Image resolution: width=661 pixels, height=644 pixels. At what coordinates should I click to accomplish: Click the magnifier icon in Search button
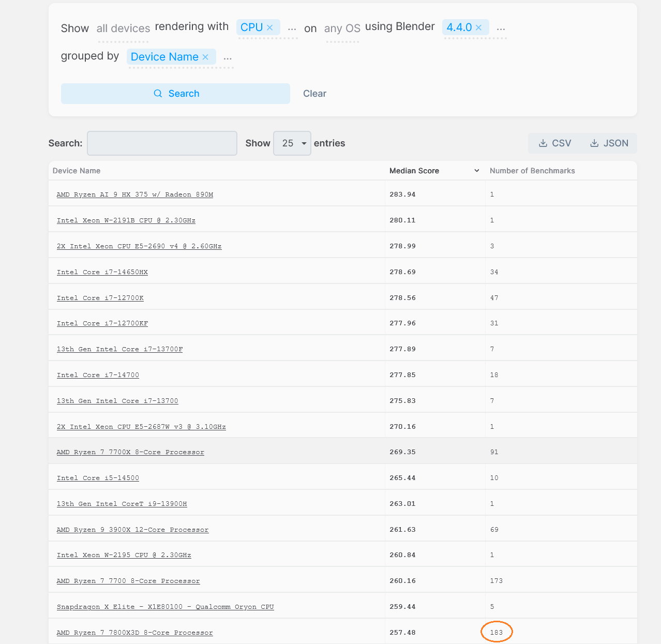tap(158, 94)
